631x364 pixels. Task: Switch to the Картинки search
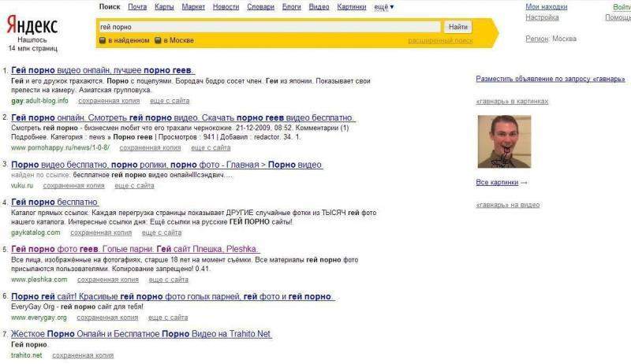tap(351, 7)
